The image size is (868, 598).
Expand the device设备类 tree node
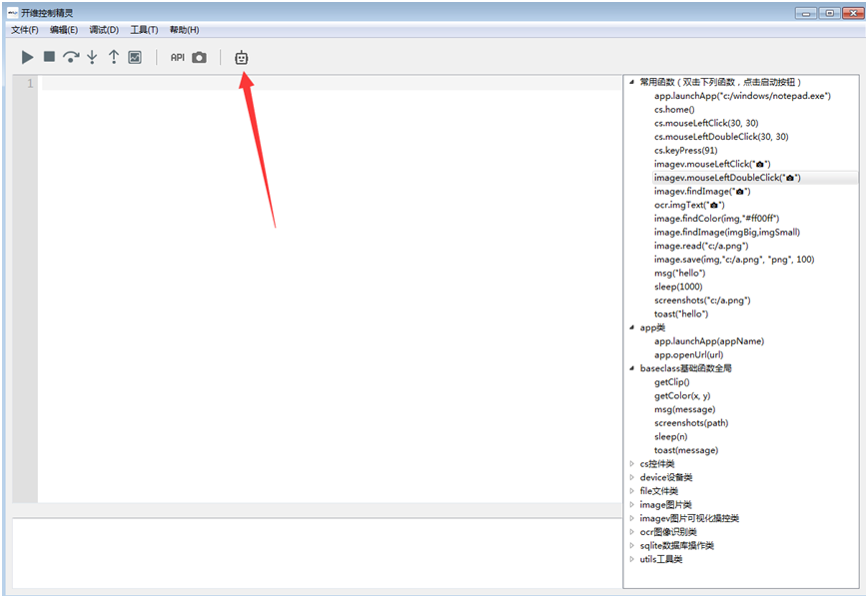point(631,477)
